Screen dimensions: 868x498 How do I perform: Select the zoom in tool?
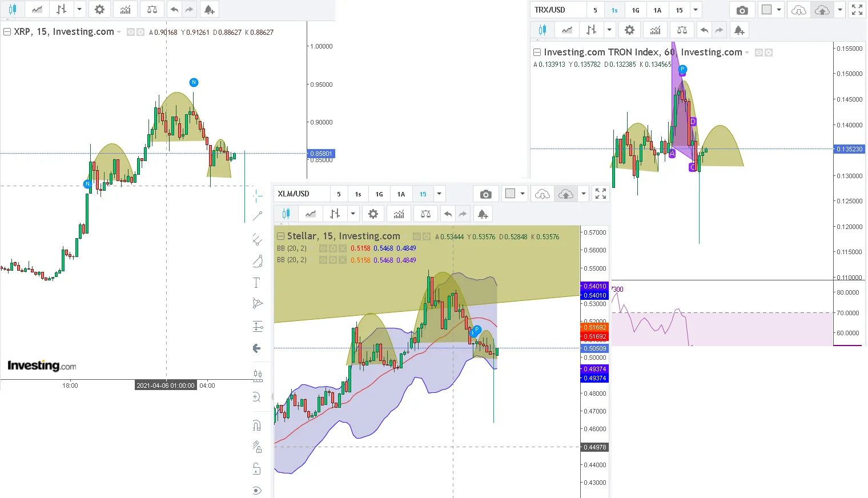(x=257, y=397)
